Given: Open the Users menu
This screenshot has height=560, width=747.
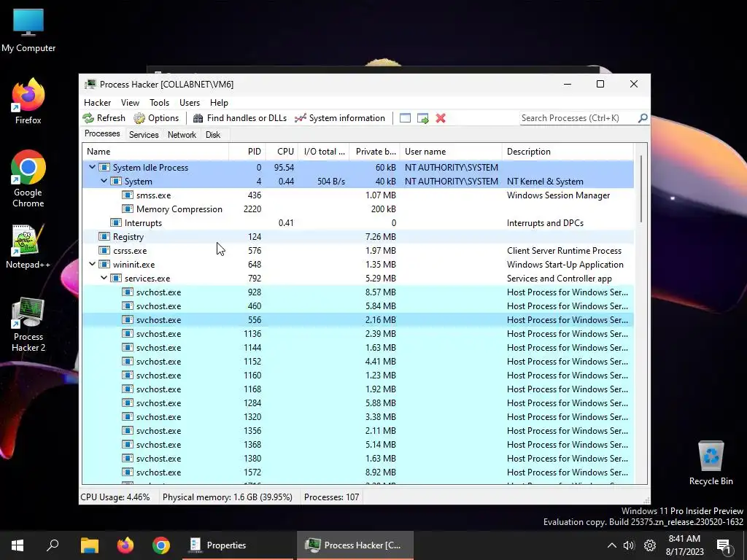Looking at the screenshot, I should pos(190,102).
